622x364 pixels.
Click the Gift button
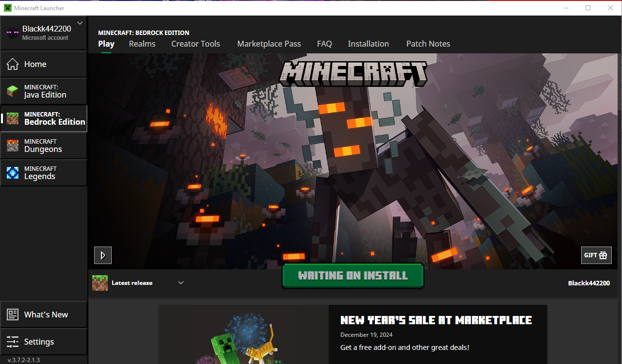[x=596, y=255]
